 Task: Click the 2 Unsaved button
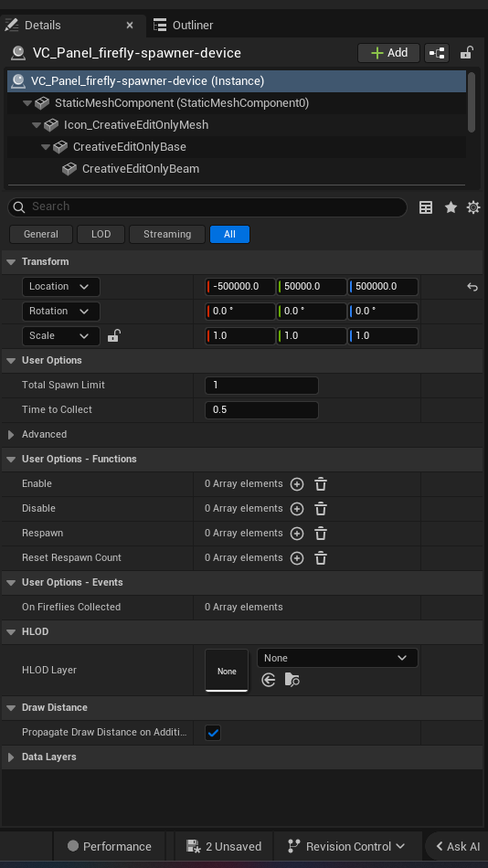coord(224,846)
